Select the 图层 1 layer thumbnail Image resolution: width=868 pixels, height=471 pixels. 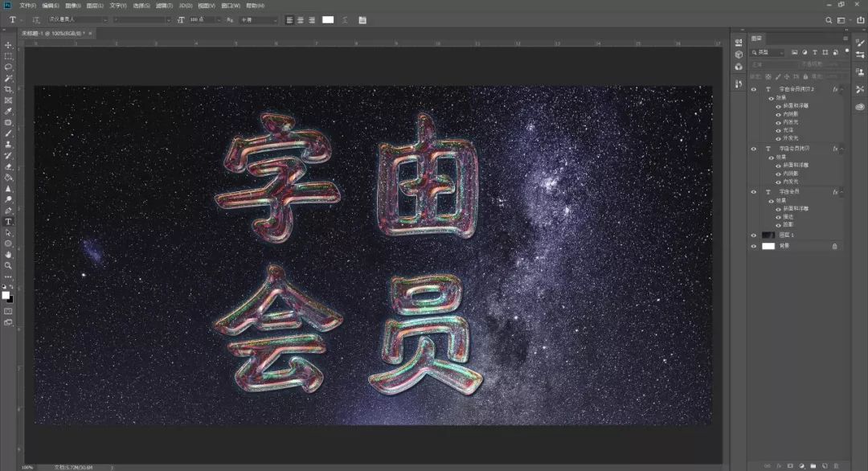click(768, 235)
